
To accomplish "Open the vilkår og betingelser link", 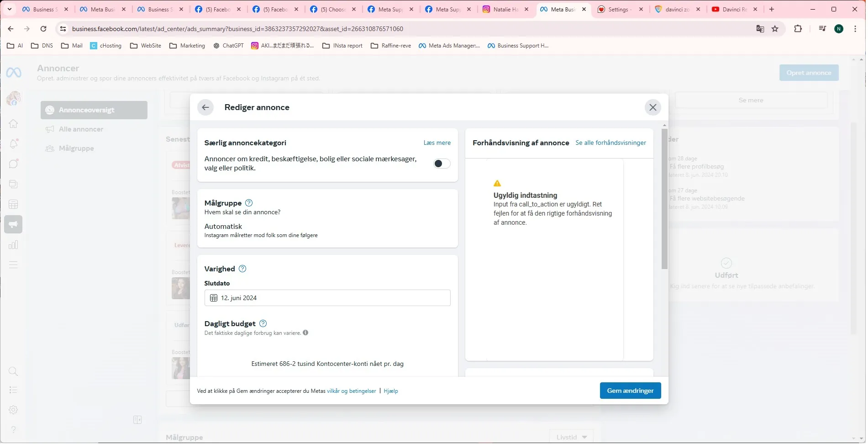I will click(x=352, y=392).
